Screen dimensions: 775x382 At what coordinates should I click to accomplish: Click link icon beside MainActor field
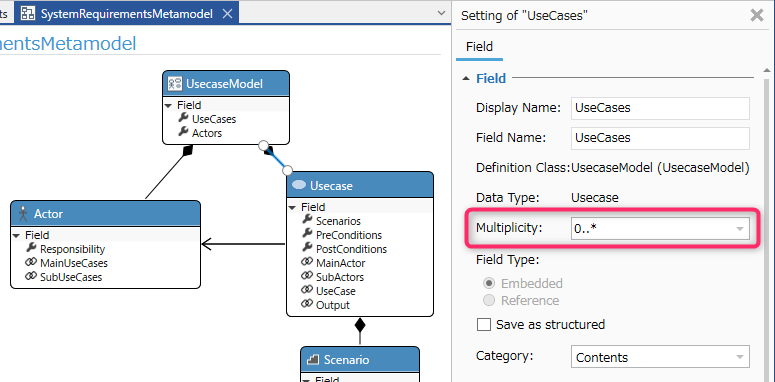tap(307, 262)
